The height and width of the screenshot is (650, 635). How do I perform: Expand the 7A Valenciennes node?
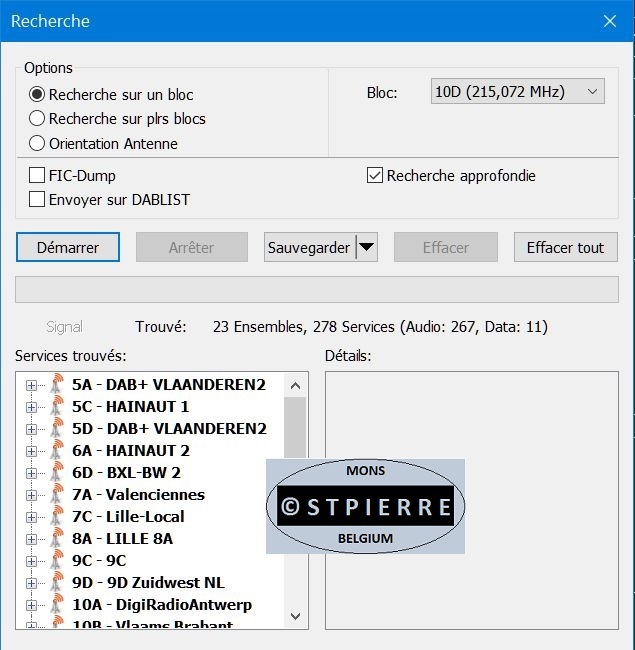point(31,495)
